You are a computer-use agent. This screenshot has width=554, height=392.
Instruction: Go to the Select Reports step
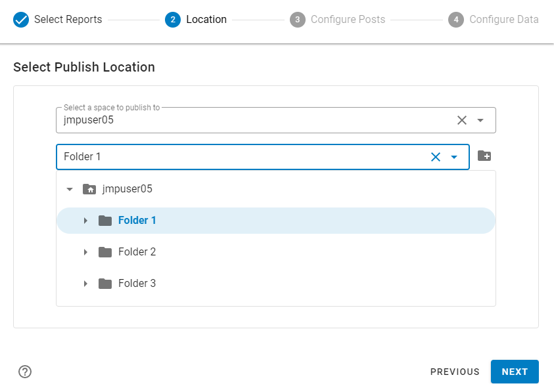pos(66,19)
